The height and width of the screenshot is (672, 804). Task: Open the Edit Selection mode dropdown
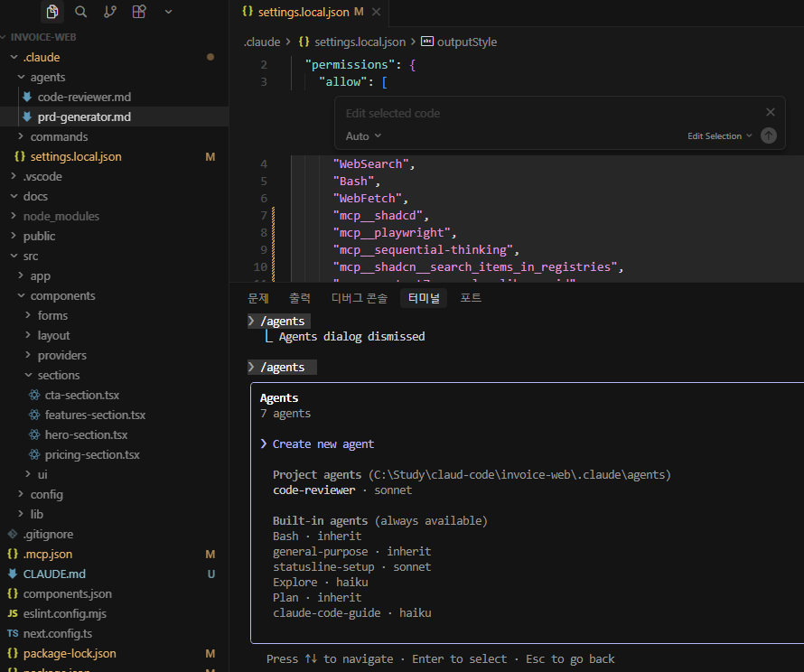[x=719, y=136]
